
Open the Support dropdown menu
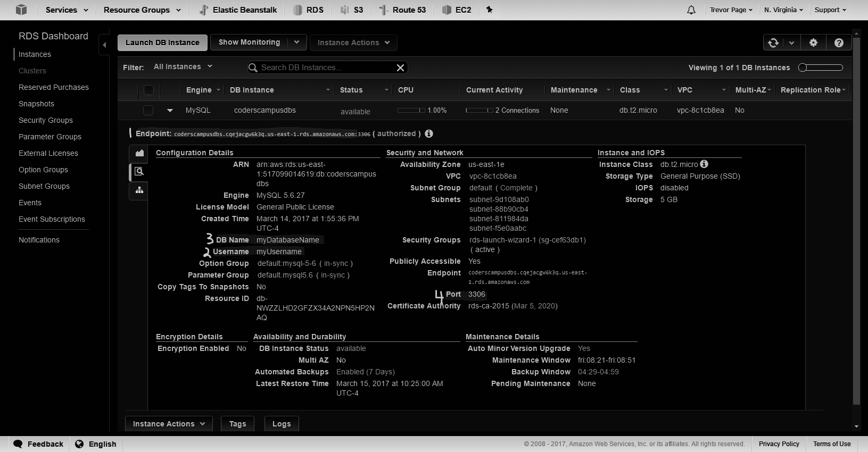point(830,10)
